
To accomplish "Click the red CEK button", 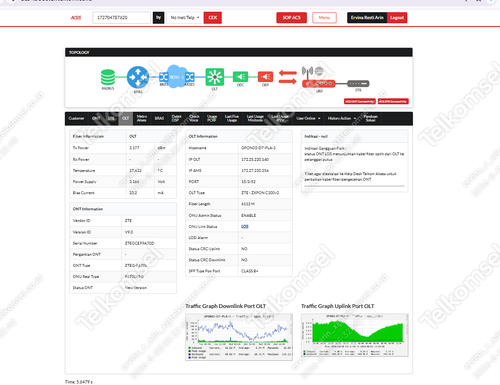I will click(213, 18).
